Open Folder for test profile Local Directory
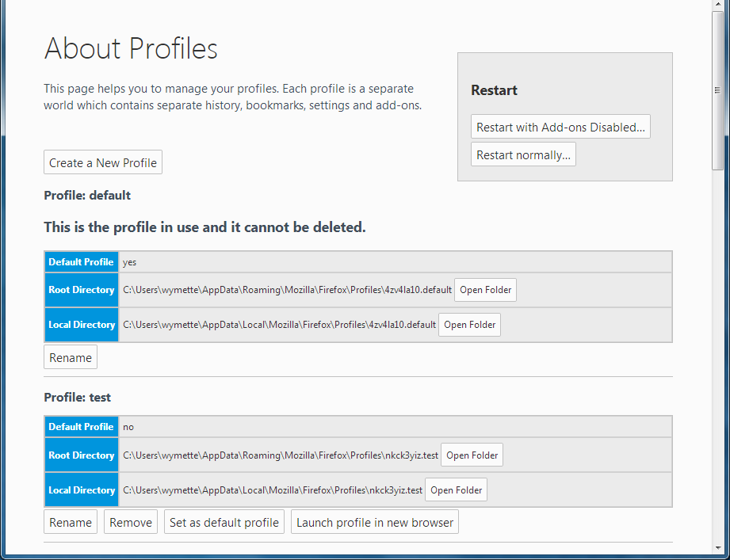Viewport: 730px width, 560px height. click(456, 490)
